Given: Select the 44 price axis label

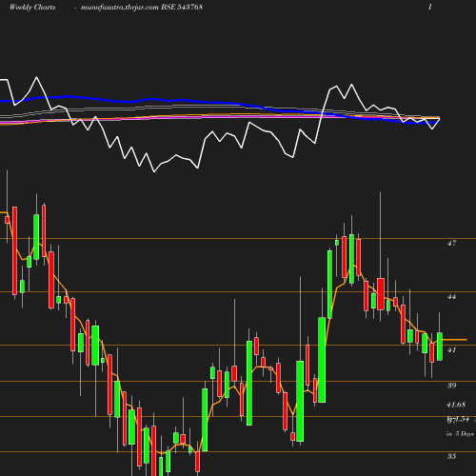Looking at the screenshot, I should (x=451, y=297).
